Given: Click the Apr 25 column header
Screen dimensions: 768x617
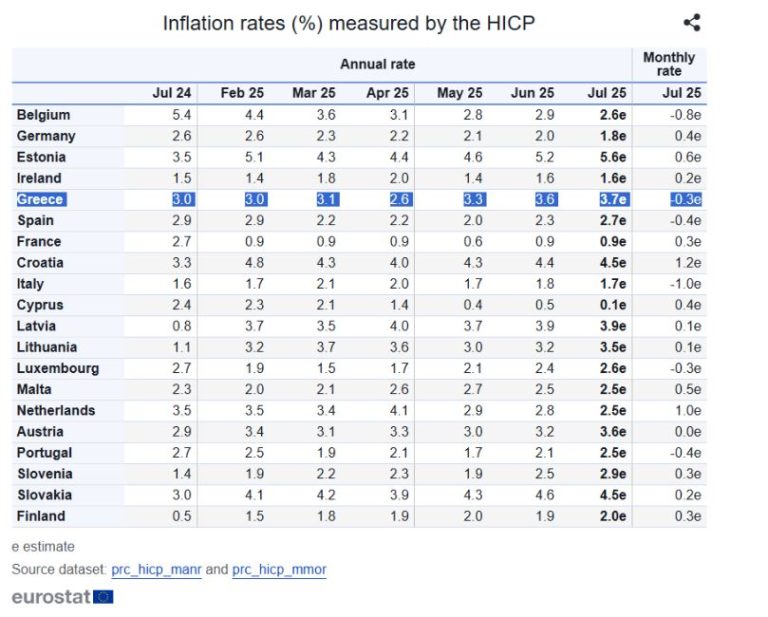Looking at the screenshot, I should pos(387,93).
